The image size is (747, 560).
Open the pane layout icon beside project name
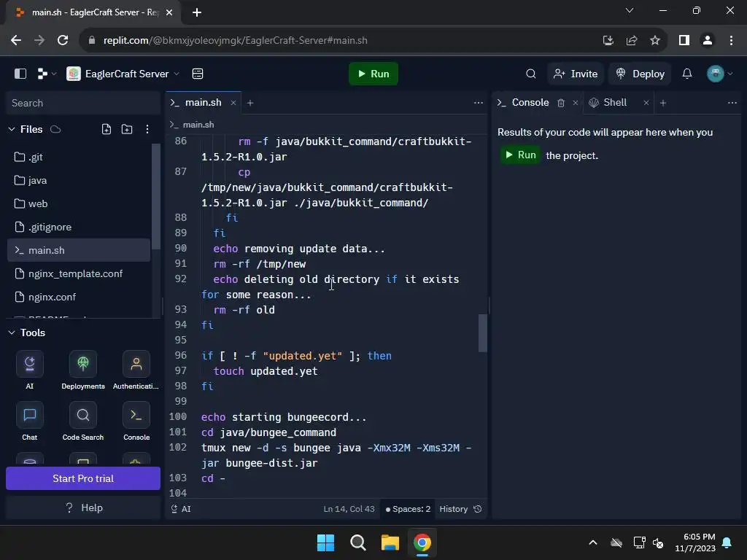[198, 74]
